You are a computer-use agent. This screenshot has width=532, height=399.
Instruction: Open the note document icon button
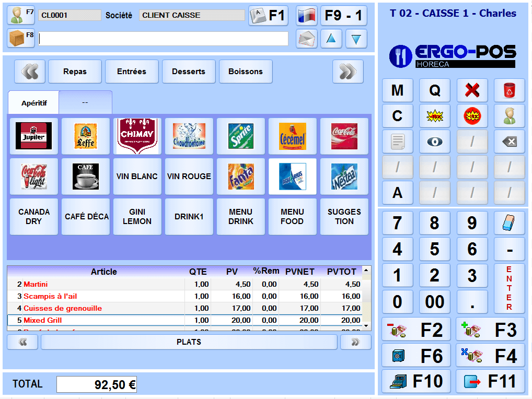pos(397,142)
